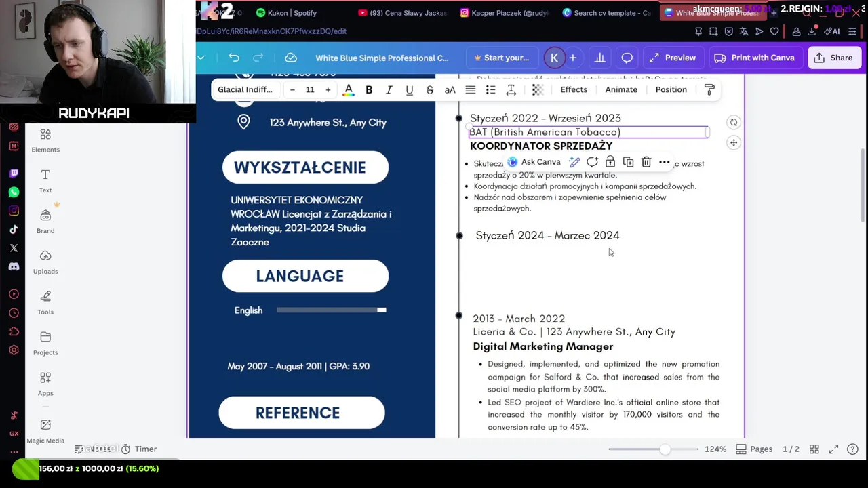Switch to Kacper Placzek Instagram tab
868x488 pixels.
505,12
